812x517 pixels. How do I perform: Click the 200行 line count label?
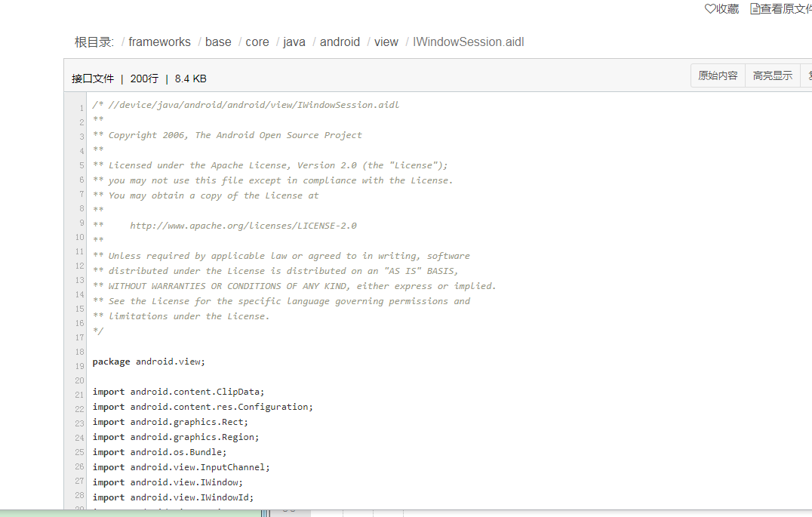coord(144,78)
